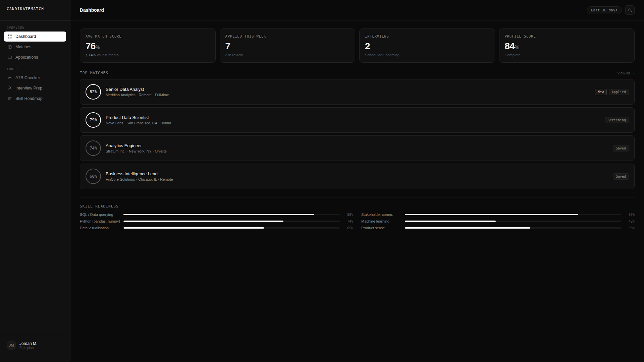644x362 pixels.
Task: Click the Dashboard grid icon in sidebar
Action: (10, 37)
